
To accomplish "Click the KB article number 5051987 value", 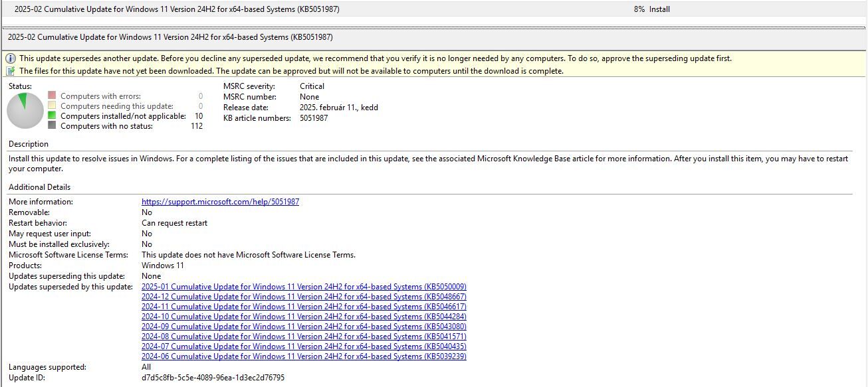I will [314, 118].
